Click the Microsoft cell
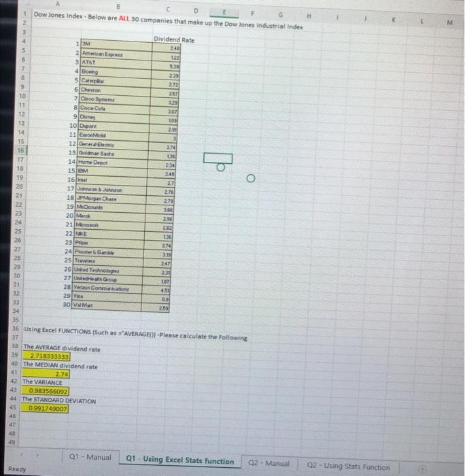465x476 pixels. coord(110,225)
